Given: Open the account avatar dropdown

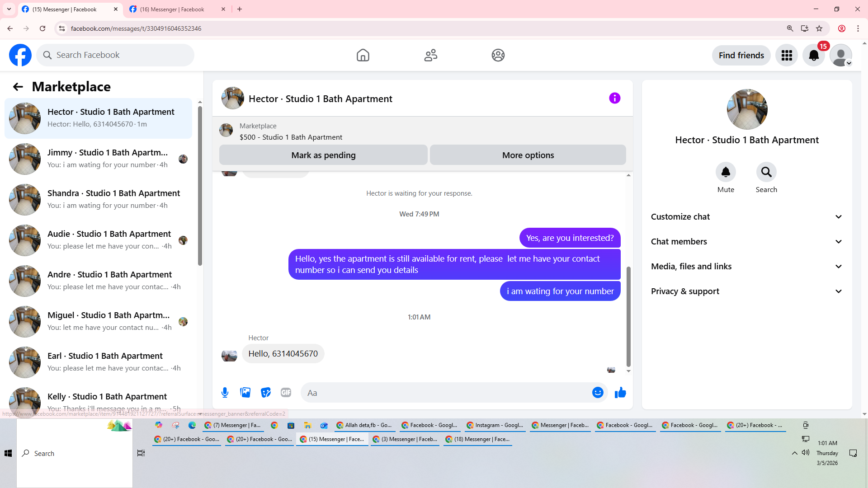Looking at the screenshot, I should (x=841, y=55).
